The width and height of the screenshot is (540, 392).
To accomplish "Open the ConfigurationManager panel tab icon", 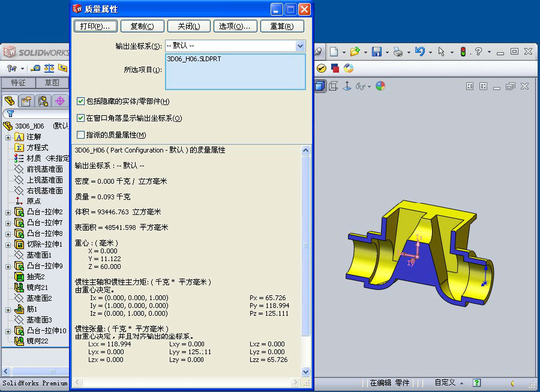I will pyautogui.click(x=43, y=101).
